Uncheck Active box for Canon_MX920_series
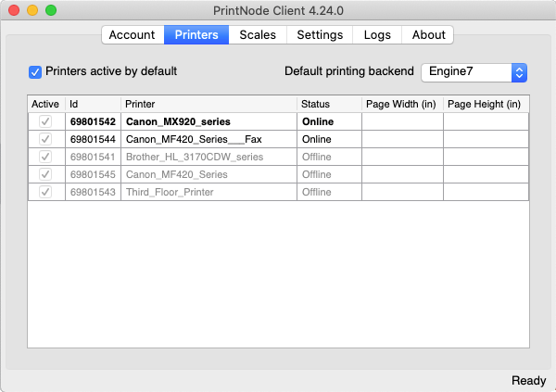 44,121
